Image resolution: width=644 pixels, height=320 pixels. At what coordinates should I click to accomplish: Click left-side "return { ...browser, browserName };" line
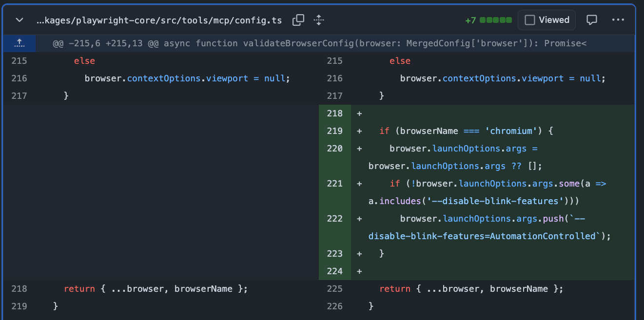pyautogui.click(x=156, y=289)
